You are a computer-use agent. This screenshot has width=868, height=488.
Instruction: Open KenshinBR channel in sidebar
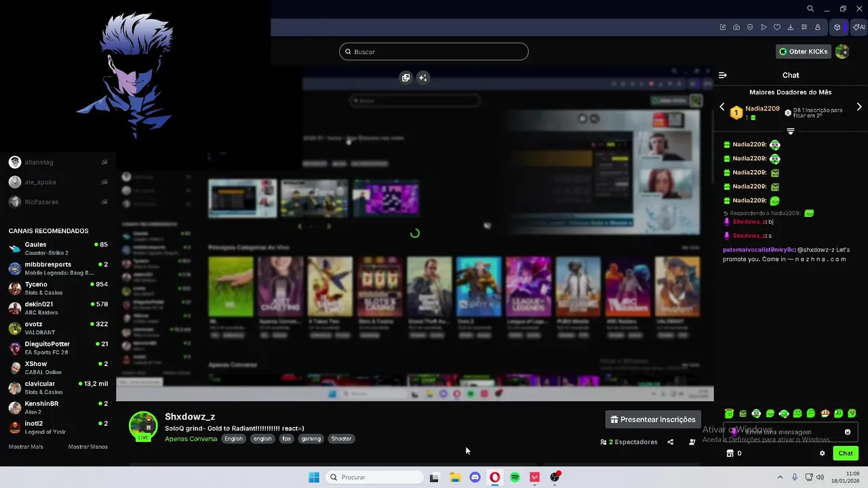pyautogui.click(x=58, y=407)
